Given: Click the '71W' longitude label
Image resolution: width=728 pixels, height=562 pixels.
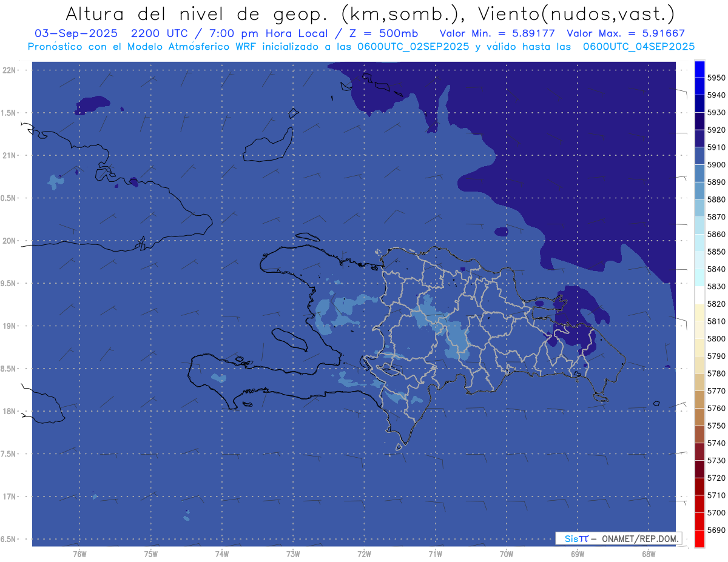Looking at the screenshot, I should tap(435, 554).
